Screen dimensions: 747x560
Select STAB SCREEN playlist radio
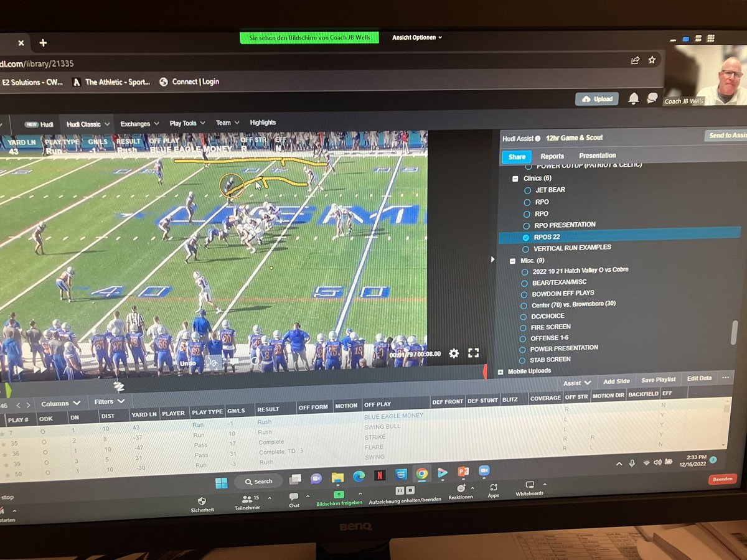click(524, 360)
